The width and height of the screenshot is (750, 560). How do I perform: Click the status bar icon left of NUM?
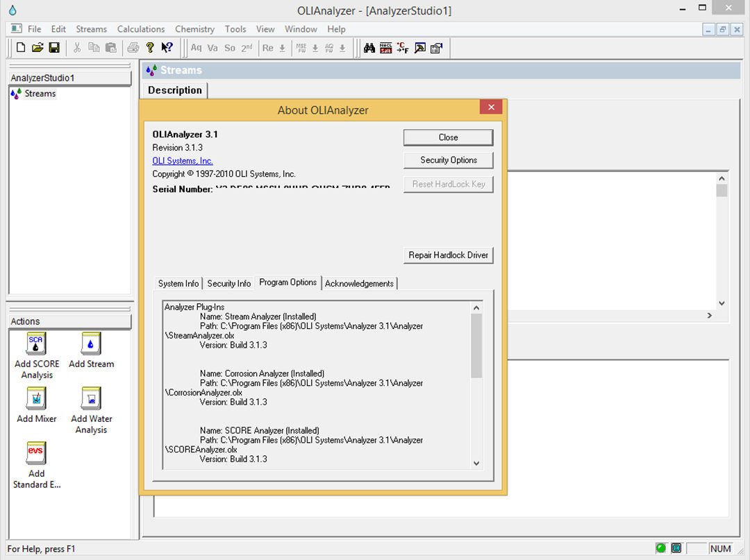(676, 548)
